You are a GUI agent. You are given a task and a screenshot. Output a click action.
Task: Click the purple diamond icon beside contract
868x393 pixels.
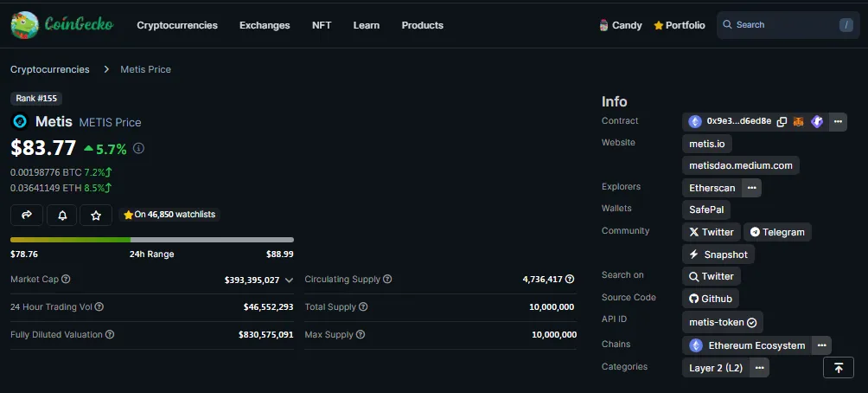click(x=817, y=121)
